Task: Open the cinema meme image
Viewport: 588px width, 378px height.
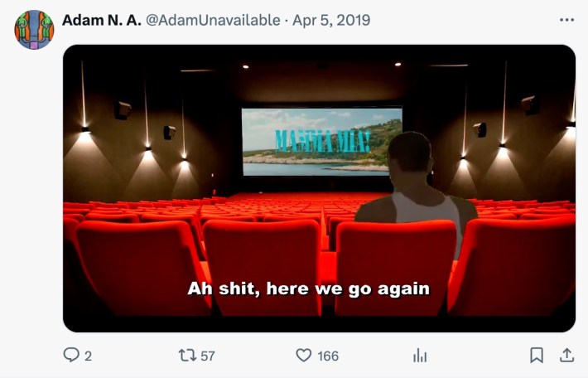Action: tap(319, 188)
